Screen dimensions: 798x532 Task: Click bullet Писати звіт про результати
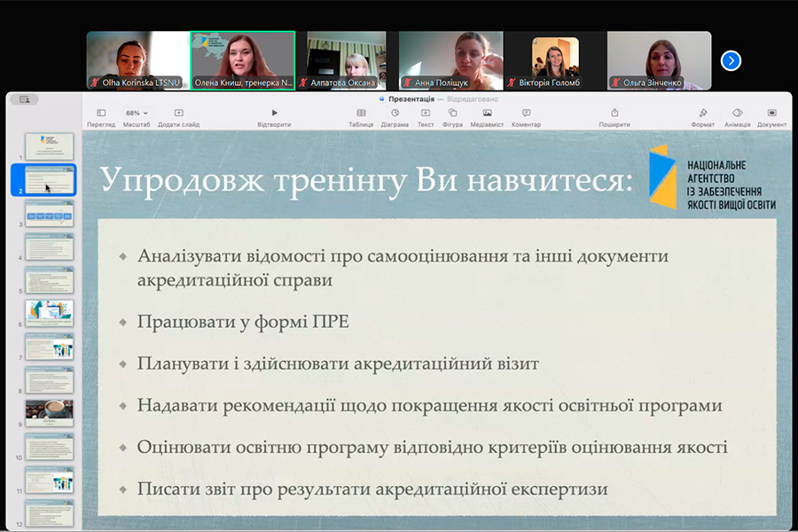(x=372, y=489)
